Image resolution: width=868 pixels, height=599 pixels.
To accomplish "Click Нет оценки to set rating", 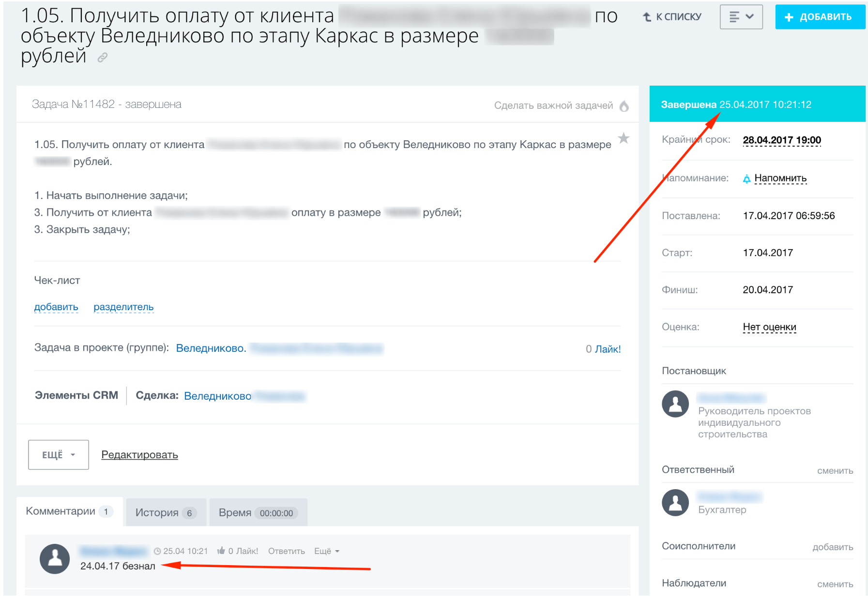I will pos(769,327).
